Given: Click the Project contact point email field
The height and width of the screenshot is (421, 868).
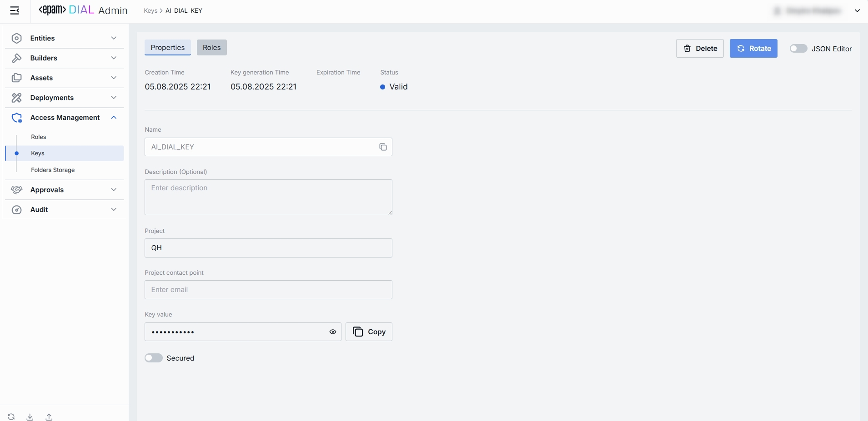Looking at the screenshot, I should click(268, 290).
